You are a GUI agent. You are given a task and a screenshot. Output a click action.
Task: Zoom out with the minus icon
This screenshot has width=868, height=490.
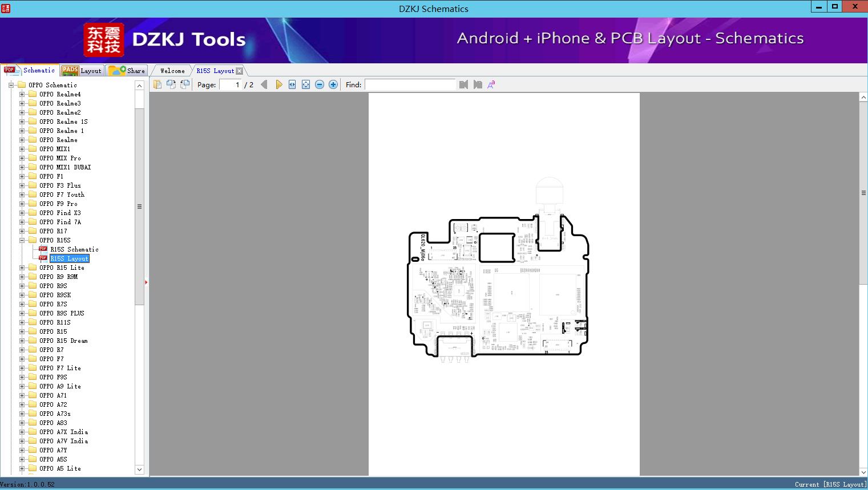click(320, 84)
